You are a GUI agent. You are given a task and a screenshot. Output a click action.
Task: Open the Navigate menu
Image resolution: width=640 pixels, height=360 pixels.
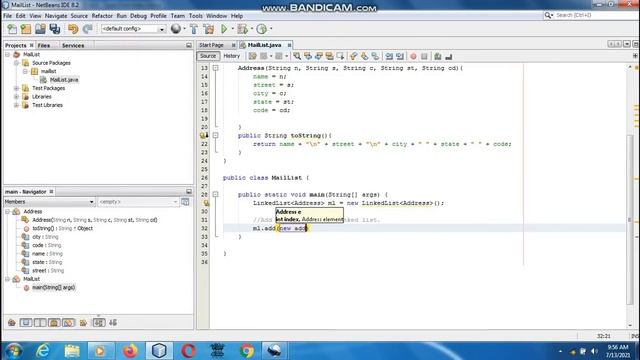tap(56, 16)
